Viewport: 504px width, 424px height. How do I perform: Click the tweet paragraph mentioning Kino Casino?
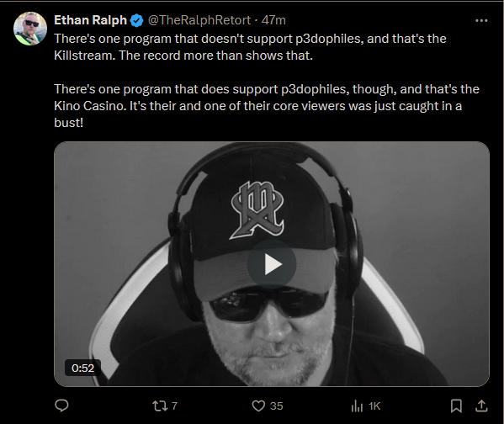(267, 106)
